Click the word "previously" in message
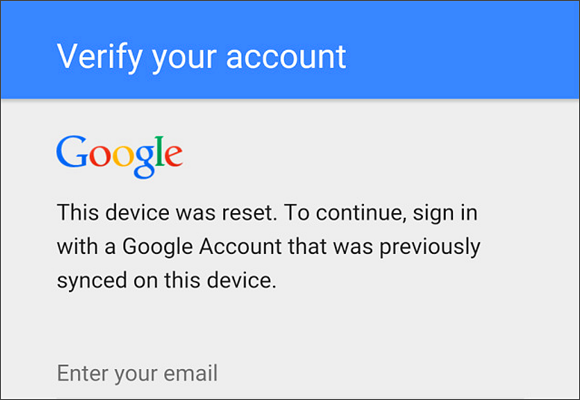Screen dimensions: 580x400 pyautogui.click(x=430, y=248)
